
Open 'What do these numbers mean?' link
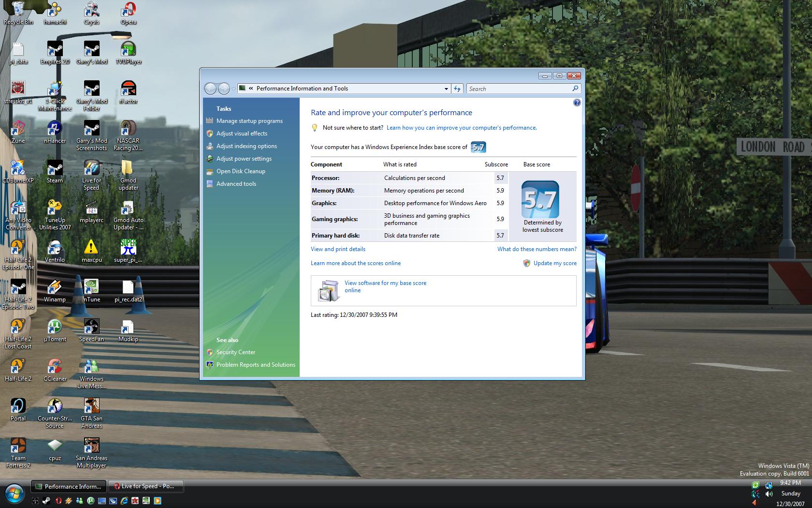point(537,249)
